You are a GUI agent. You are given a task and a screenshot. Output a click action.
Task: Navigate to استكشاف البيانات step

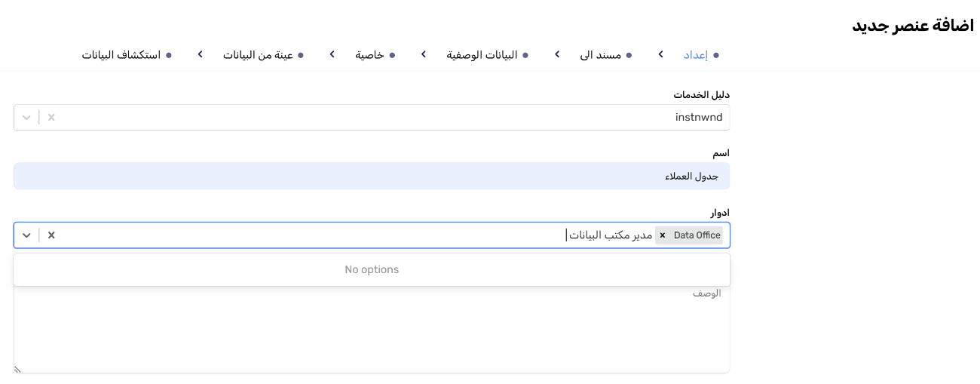pos(121,55)
